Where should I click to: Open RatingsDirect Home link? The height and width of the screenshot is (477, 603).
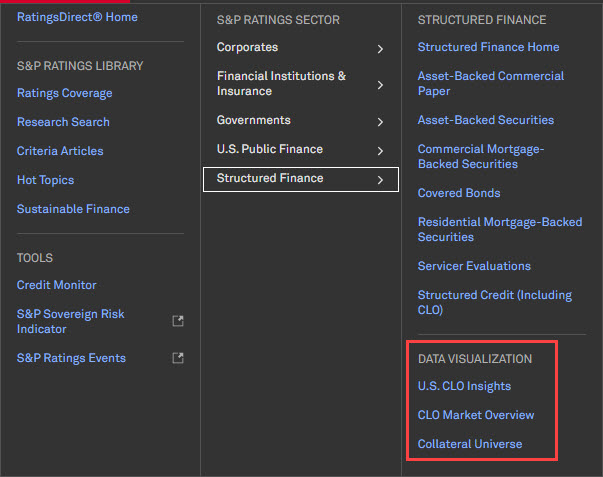pyautogui.click(x=77, y=17)
